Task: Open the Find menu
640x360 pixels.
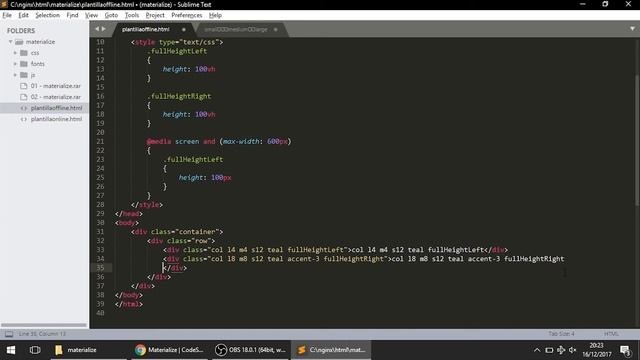Action: click(x=72, y=15)
